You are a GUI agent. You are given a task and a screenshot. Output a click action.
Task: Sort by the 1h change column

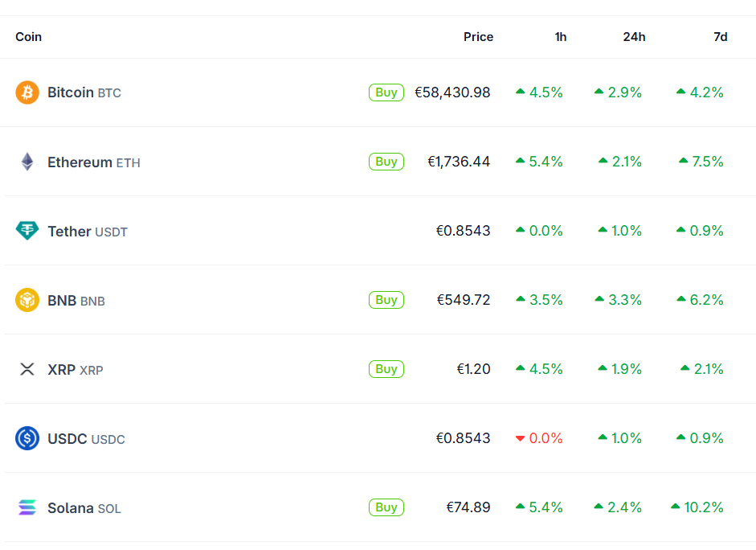(560, 37)
